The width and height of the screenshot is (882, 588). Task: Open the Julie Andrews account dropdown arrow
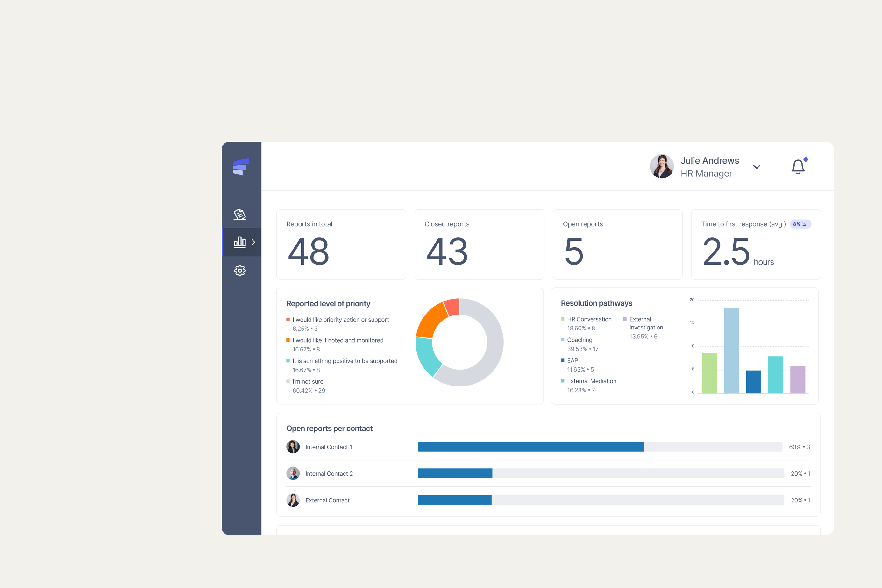757,167
